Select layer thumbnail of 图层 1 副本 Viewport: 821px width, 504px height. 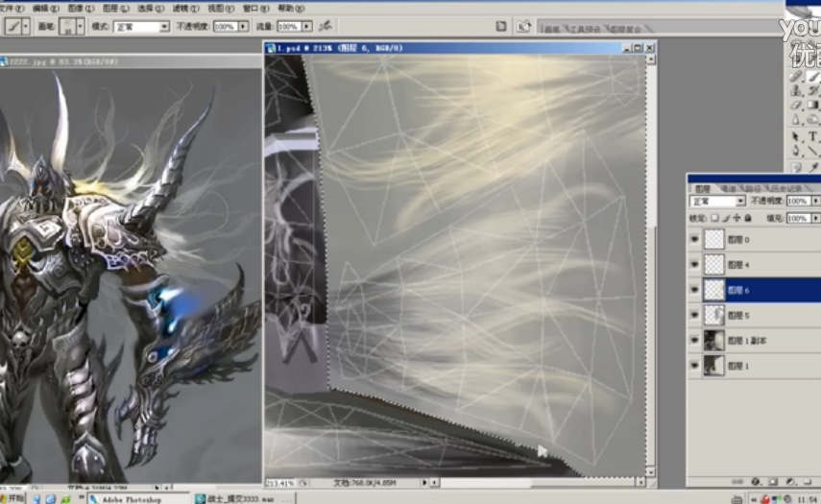click(x=713, y=340)
